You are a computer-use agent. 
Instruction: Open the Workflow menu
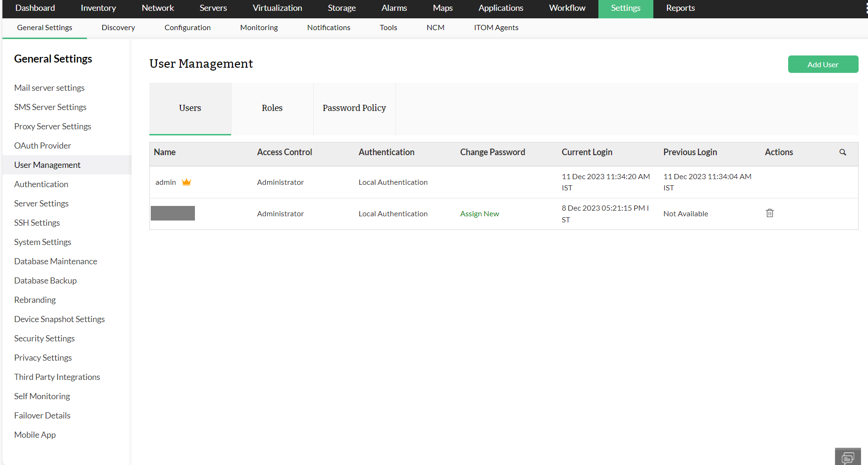[x=566, y=8]
